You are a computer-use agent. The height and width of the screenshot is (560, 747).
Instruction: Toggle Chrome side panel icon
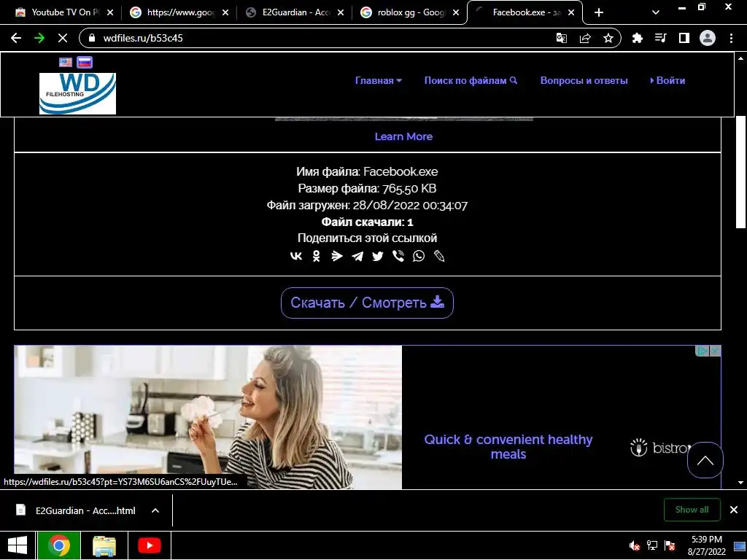(684, 38)
